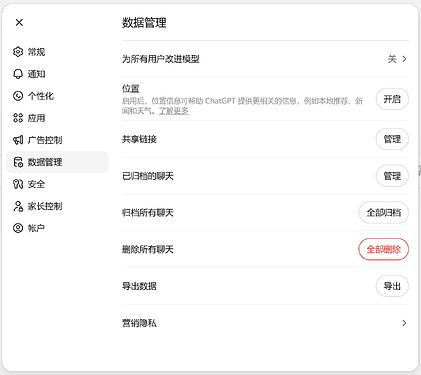This screenshot has height=375, width=421.
Task: Click the security icon next to 安全
Action: coord(18,184)
